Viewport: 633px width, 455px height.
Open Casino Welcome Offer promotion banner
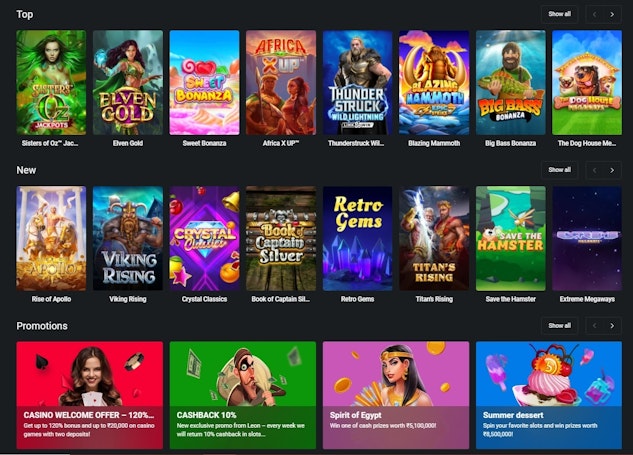click(x=90, y=395)
